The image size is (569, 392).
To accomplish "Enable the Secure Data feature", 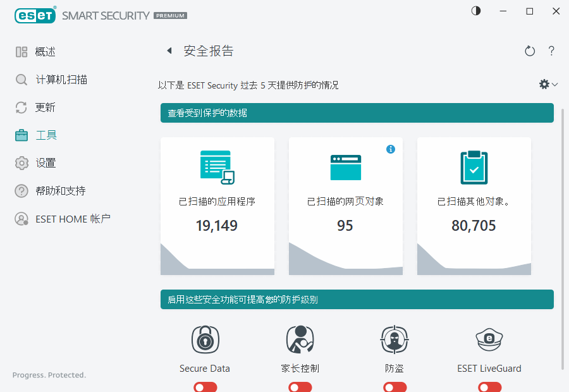I will click(x=205, y=386).
